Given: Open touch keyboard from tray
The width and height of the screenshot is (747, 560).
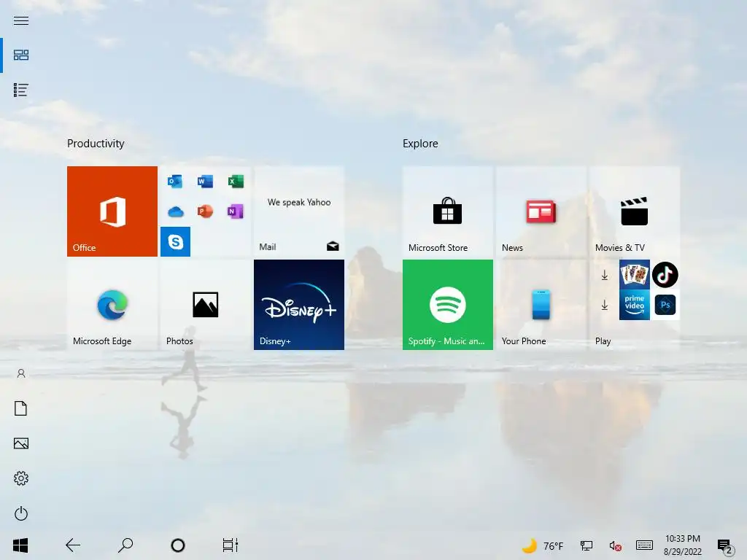Looking at the screenshot, I should [x=644, y=545].
